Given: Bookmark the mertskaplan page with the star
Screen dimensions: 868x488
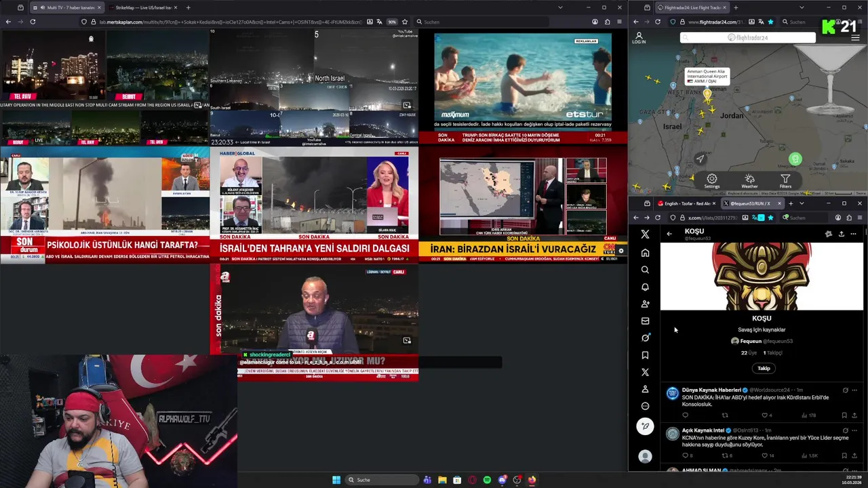Looking at the screenshot, I should point(405,22).
